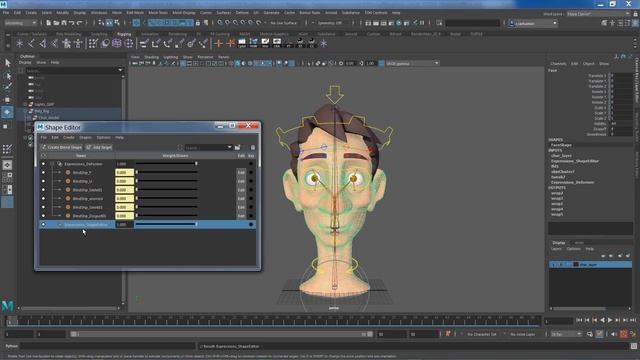Click Edit button on BlendShp_F row
The height and width of the screenshot is (360, 640).
point(241,173)
